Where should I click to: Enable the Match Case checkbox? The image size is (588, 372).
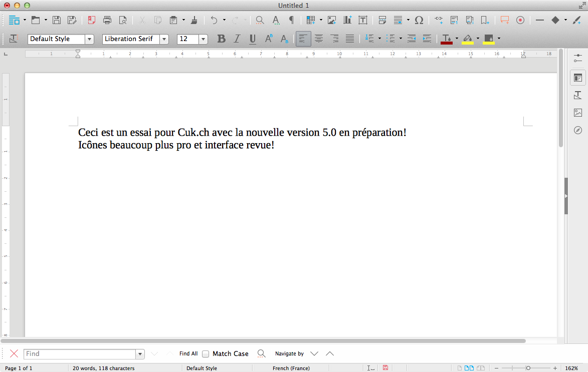(206, 353)
